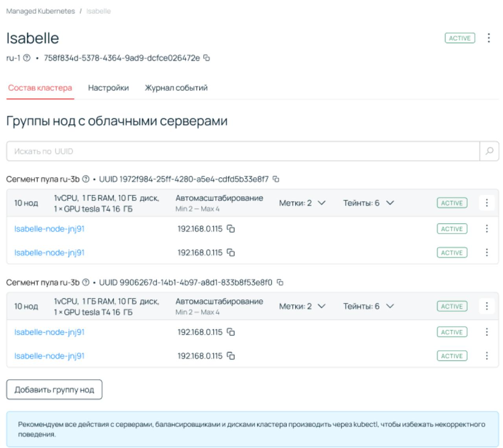Select the Состав кластера tab
Screen dimensions: 503x448
click(x=40, y=88)
